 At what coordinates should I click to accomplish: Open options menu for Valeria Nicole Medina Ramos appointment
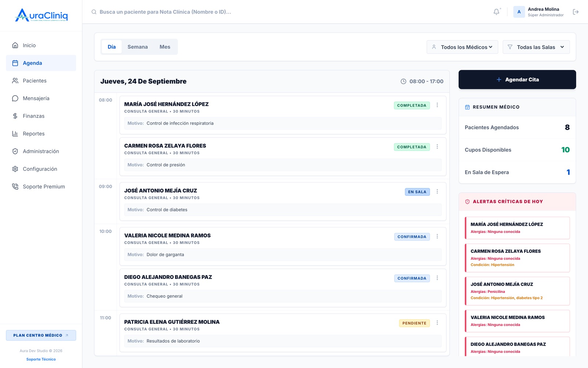click(x=437, y=236)
